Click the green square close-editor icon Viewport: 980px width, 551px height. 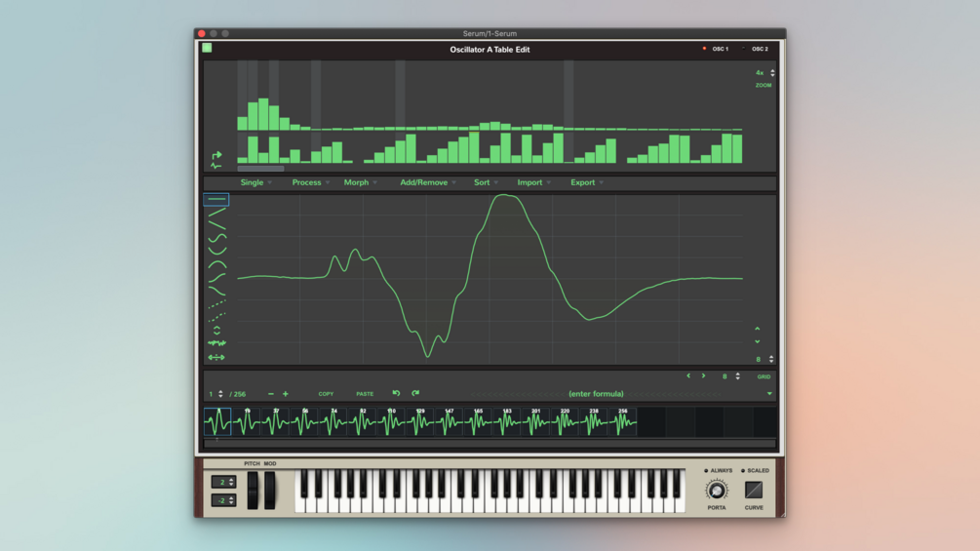pos(207,48)
